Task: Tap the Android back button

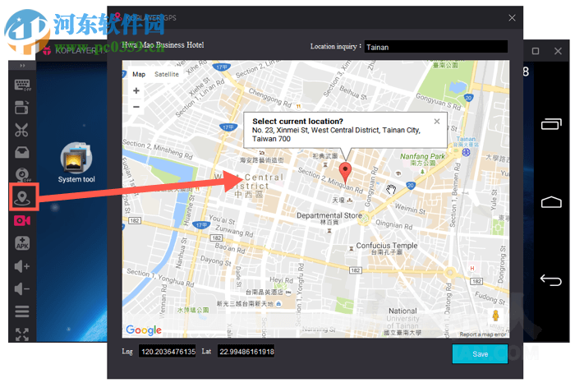Action: [x=551, y=280]
